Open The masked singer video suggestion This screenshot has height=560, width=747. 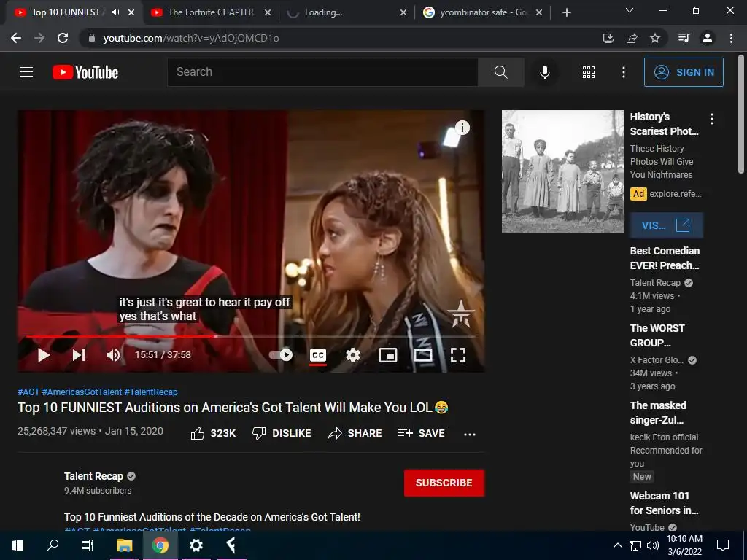pyautogui.click(x=658, y=413)
